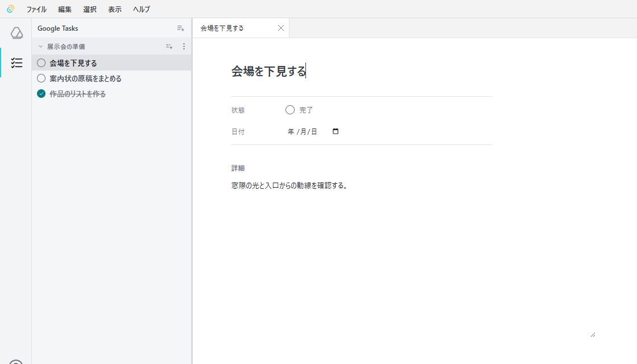Open completed task 作品のリストを作る
Screen dimensions: 637x364
pyautogui.click(x=77, y=94)
